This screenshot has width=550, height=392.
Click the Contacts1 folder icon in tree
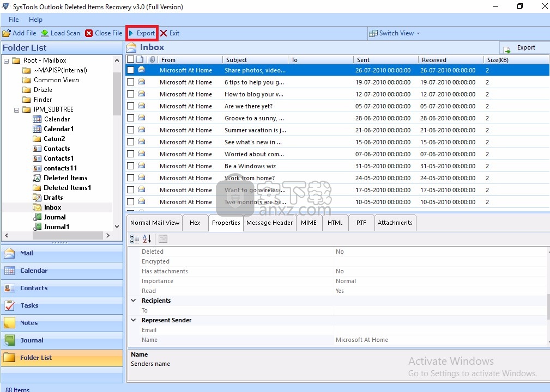click(x=37, y=158)
